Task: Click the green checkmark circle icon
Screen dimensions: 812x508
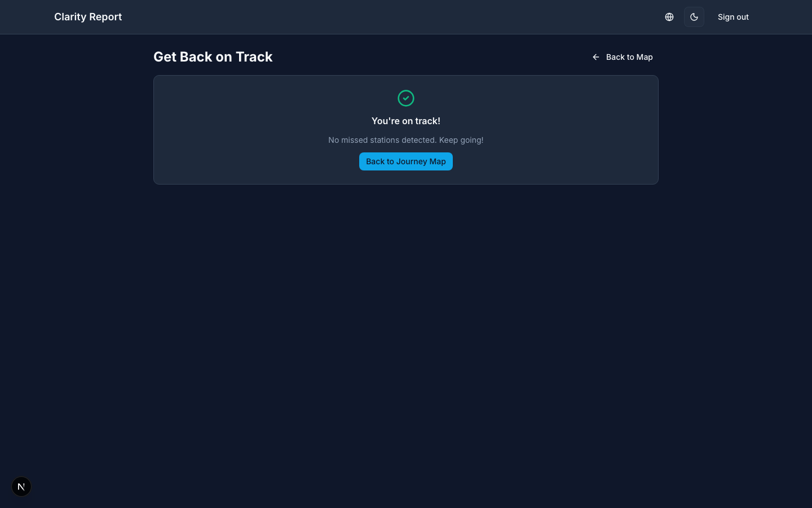Action: (406, 98)
